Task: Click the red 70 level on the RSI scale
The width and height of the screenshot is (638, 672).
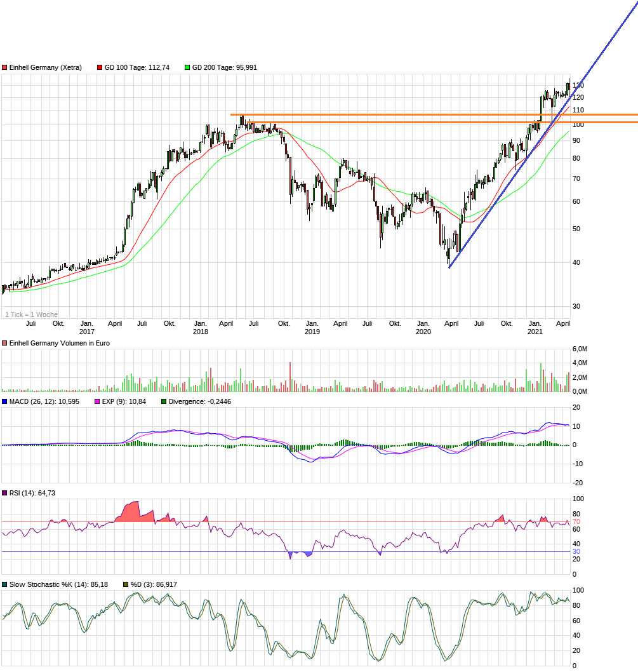Action: pyautogui.click(x=576, y=520)
